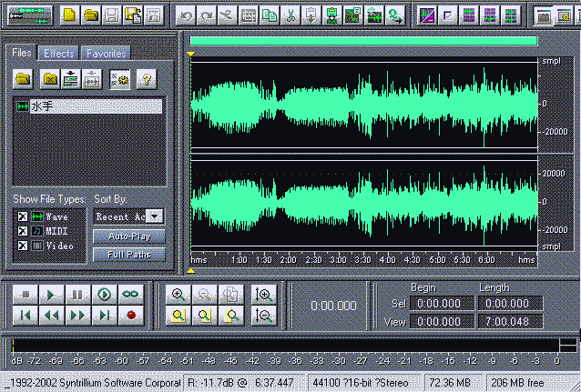
Task: Open a file with the Files panel folder icon
Action: pyautogui.click(x=23, y=79)
